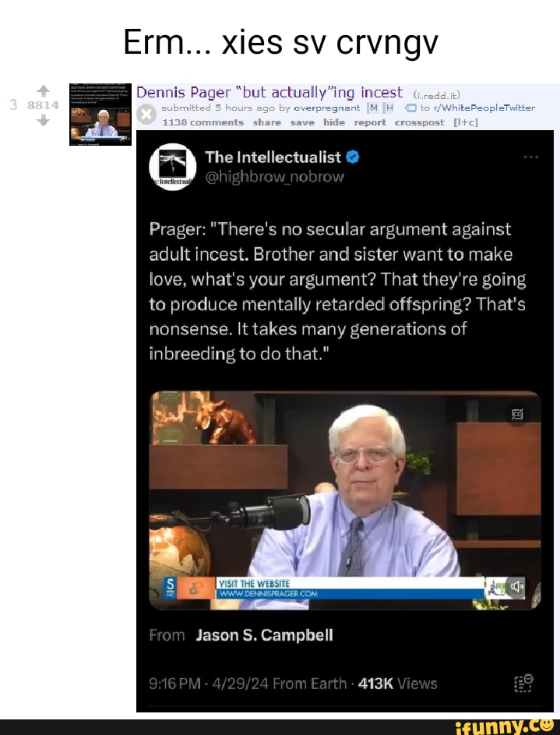The image size is (560, 735).
Task: Unmute the video via speaker icon
Action: [x=516, y=586]
